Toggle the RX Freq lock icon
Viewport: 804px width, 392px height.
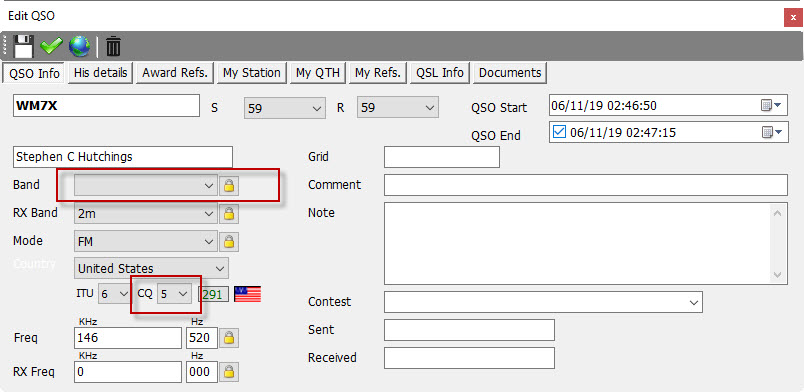[229, 371]
